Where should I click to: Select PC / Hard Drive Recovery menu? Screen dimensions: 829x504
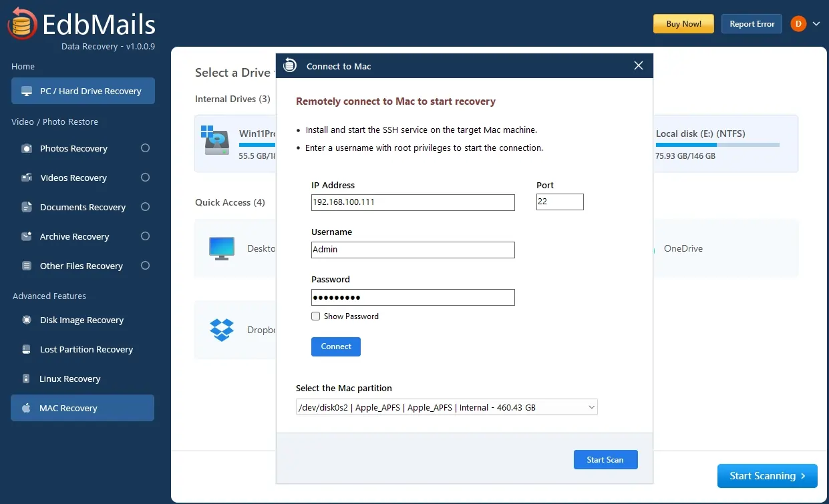coord(83,91)
